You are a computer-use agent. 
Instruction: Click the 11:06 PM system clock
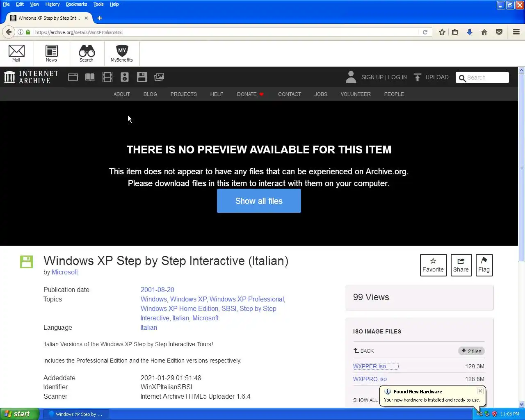click(x=510, y=414)
